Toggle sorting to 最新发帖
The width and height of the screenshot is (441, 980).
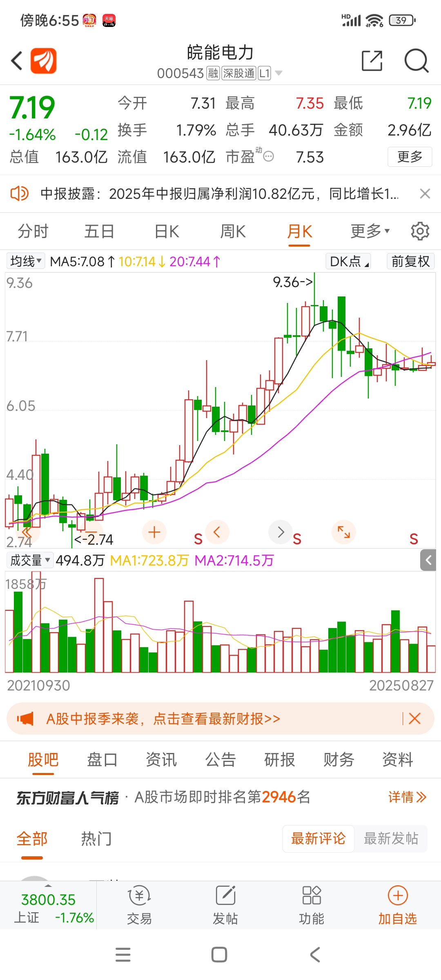tap(391, 839)
